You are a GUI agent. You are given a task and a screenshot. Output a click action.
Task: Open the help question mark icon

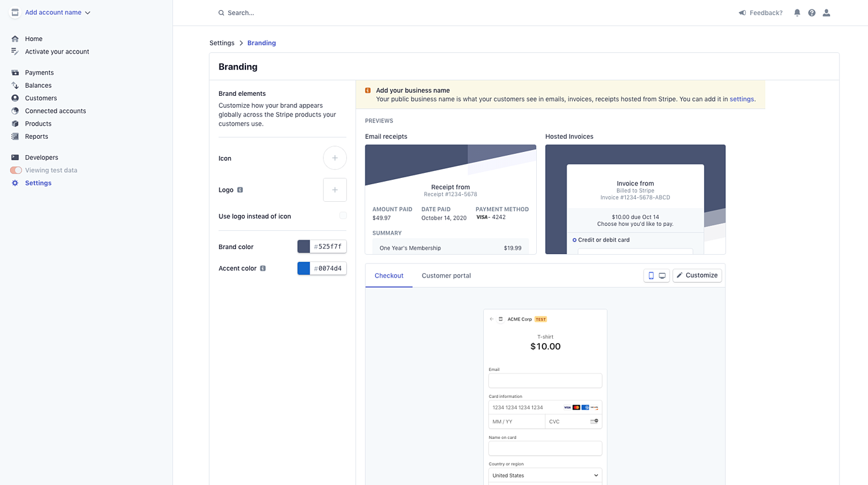pos(812,13)
